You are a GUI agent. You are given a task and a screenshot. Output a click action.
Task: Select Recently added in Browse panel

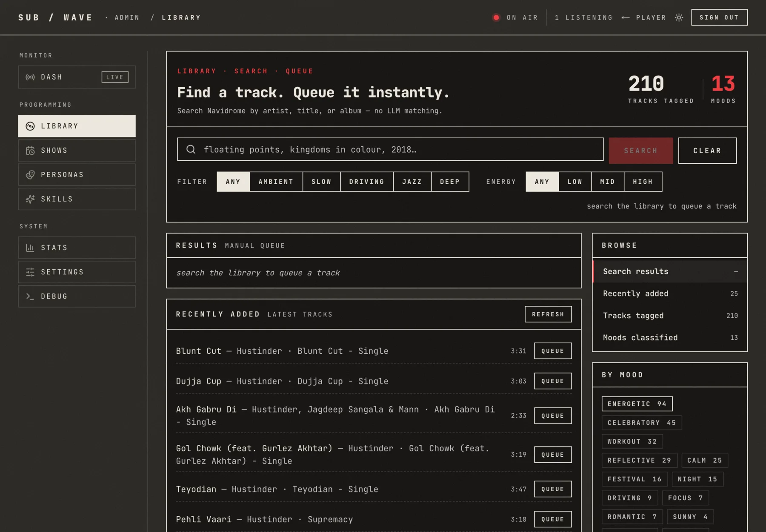pyautogui.click(x=670, y=293)
